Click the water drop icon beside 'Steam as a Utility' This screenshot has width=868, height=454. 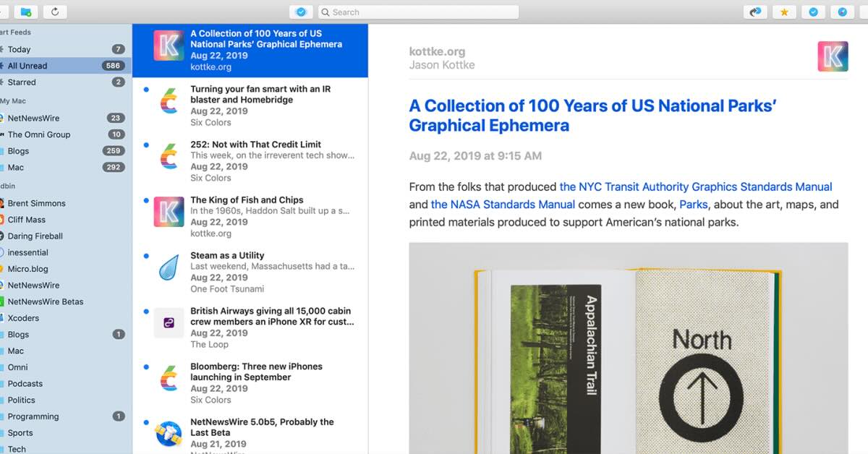pyautogui.click(x=169, y=267)
